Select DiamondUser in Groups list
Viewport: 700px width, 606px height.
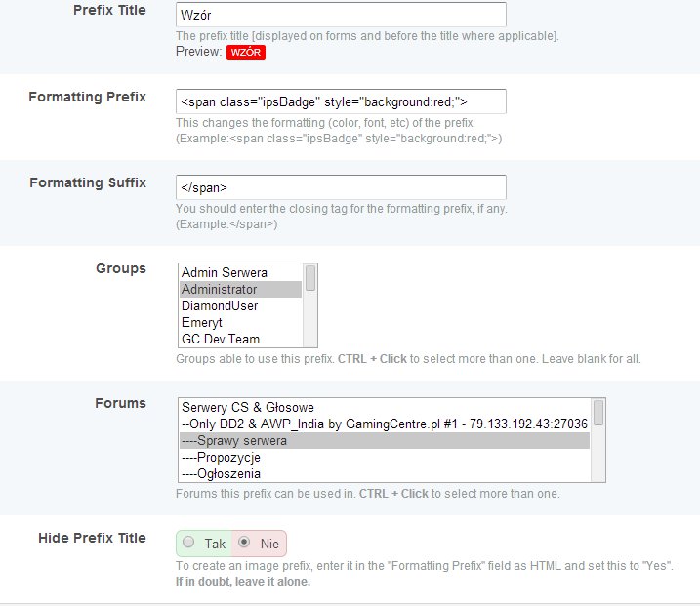tap(220, 306)
